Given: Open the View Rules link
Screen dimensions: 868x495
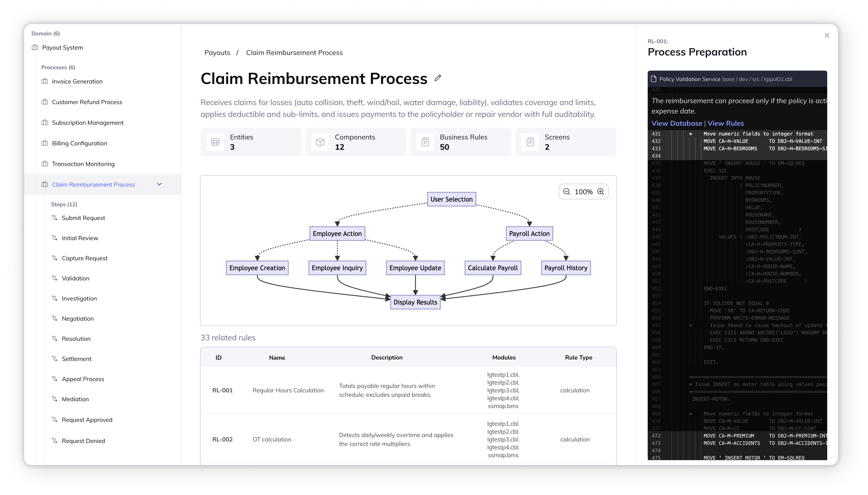Looking at the screenshot, I should tap(725, 124).
